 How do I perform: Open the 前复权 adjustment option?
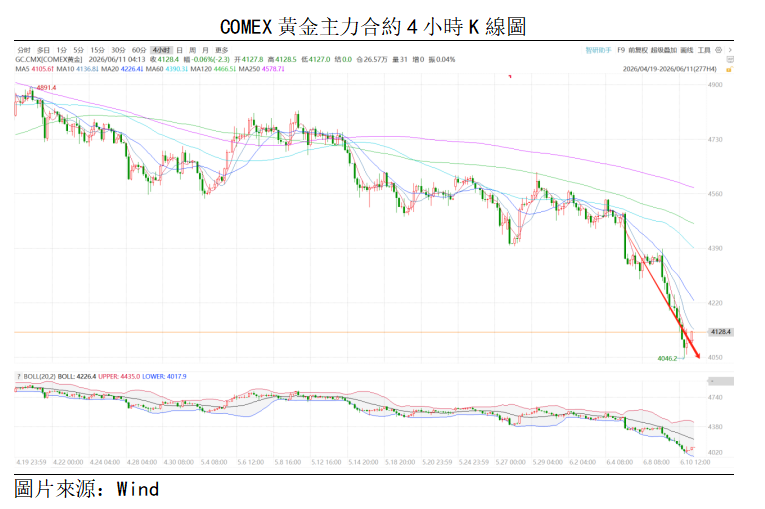638,50
